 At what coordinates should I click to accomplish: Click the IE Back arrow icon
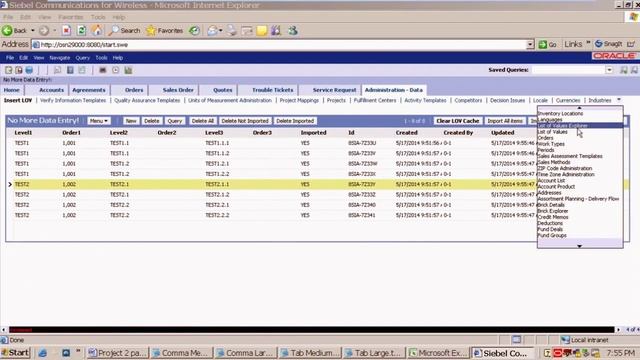tap(7, 30)
